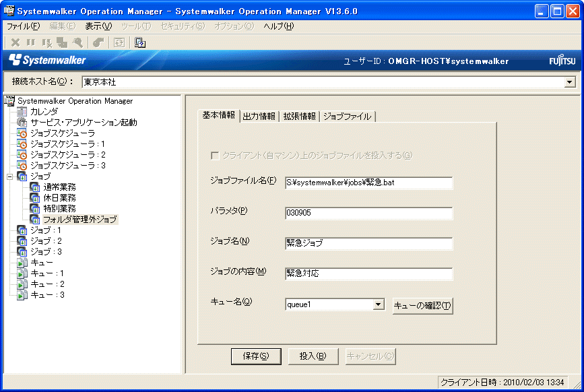Click the 投入 button
This screenshot has width=584, height=392.
tap(313, 356)
